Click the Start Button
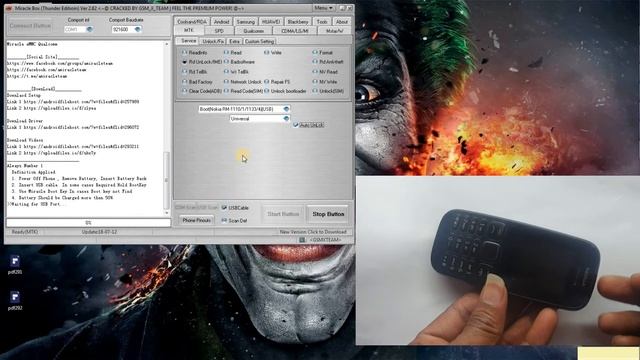This screenshot has width=640, height=360. (283, 214)
